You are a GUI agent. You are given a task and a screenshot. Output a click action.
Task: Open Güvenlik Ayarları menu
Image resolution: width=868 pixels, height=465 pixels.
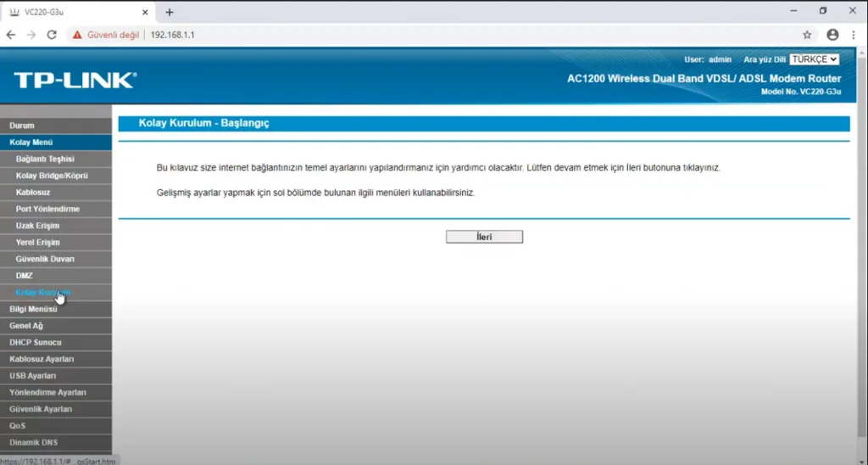tap(56, 408)
